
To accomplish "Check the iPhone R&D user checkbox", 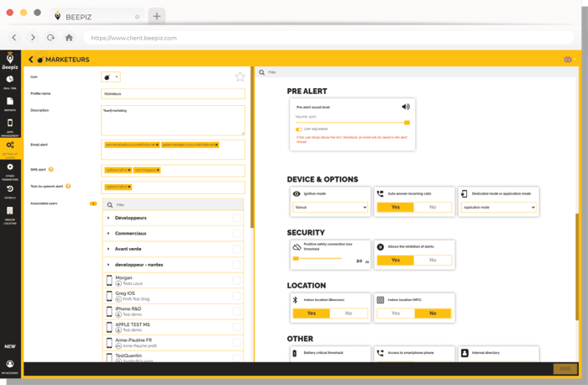I will click(237, 312).
